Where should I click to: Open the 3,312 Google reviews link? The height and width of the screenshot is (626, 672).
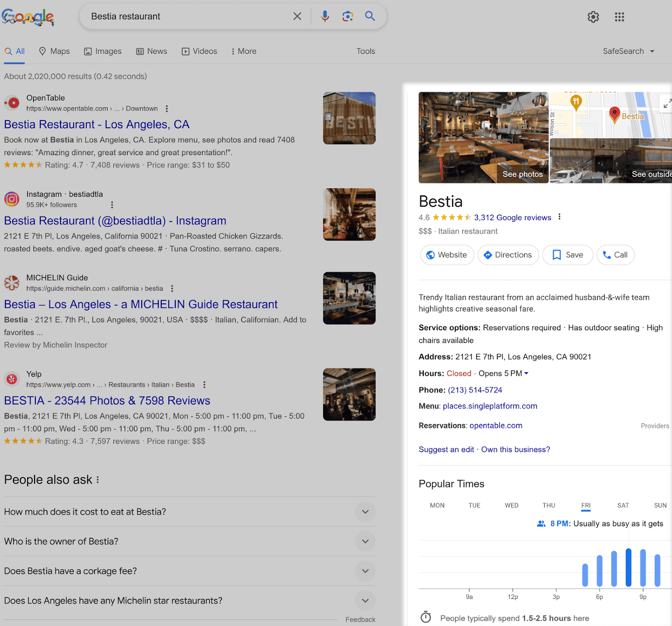512,217
